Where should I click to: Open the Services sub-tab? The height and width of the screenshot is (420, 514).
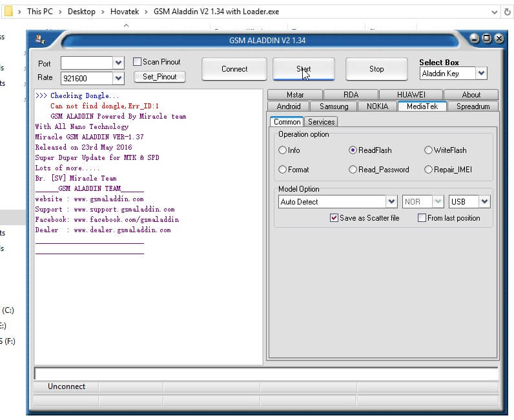[322, 122]
